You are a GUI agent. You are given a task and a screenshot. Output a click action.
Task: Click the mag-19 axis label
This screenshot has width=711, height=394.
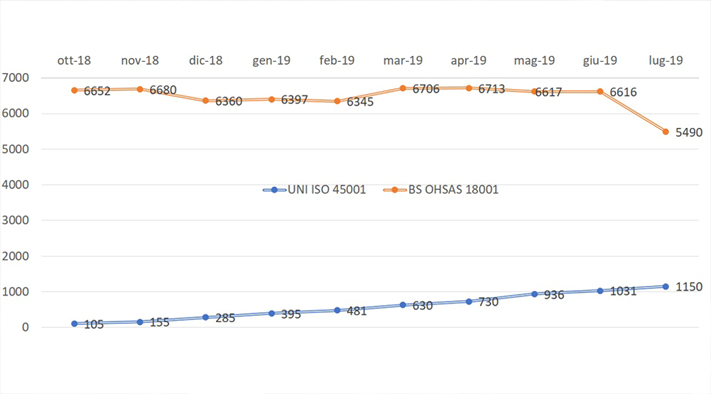pyautogui.click(x=534, y=61)
